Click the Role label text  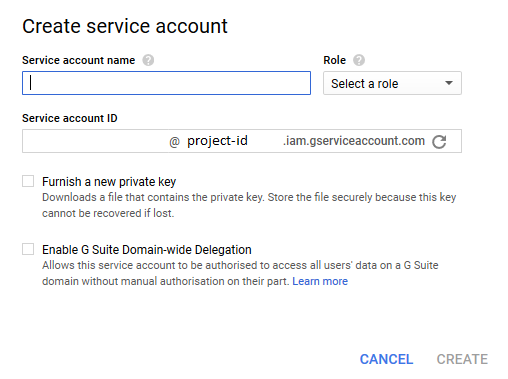coord(335,60)
